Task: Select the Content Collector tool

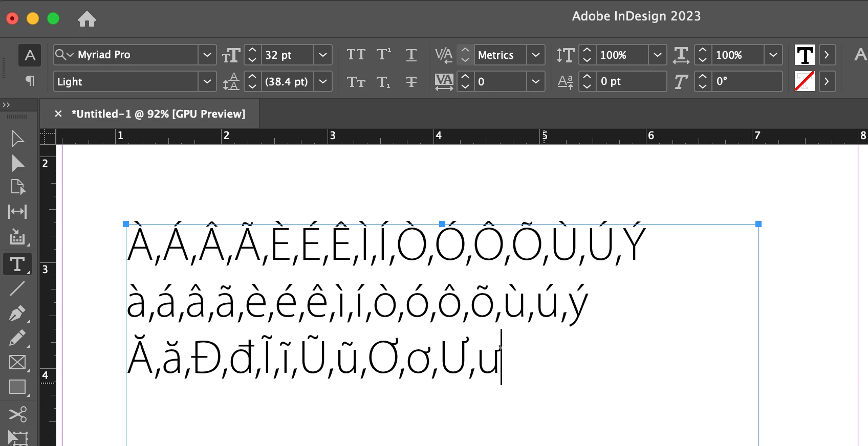Action: [18, 237]
